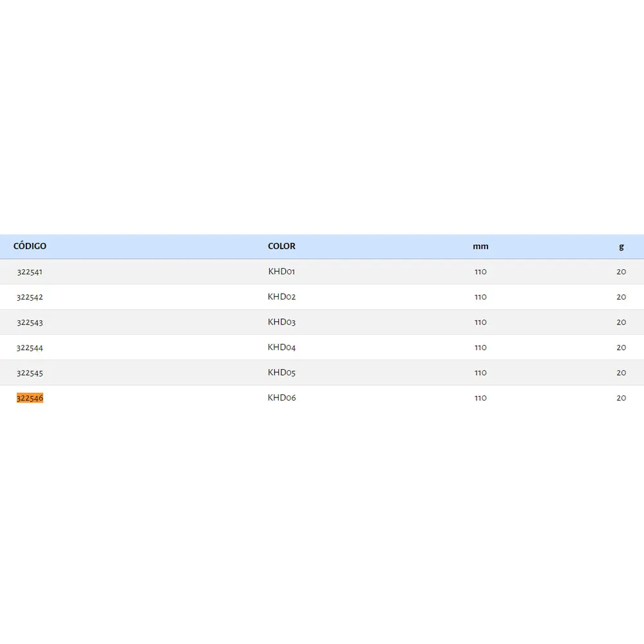Choose product code 322545

pyautogui.click(x=30, y=372)
